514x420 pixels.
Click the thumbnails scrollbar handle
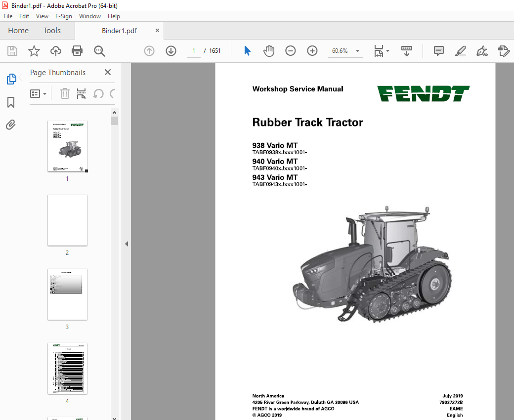click(x=114, y=121)
